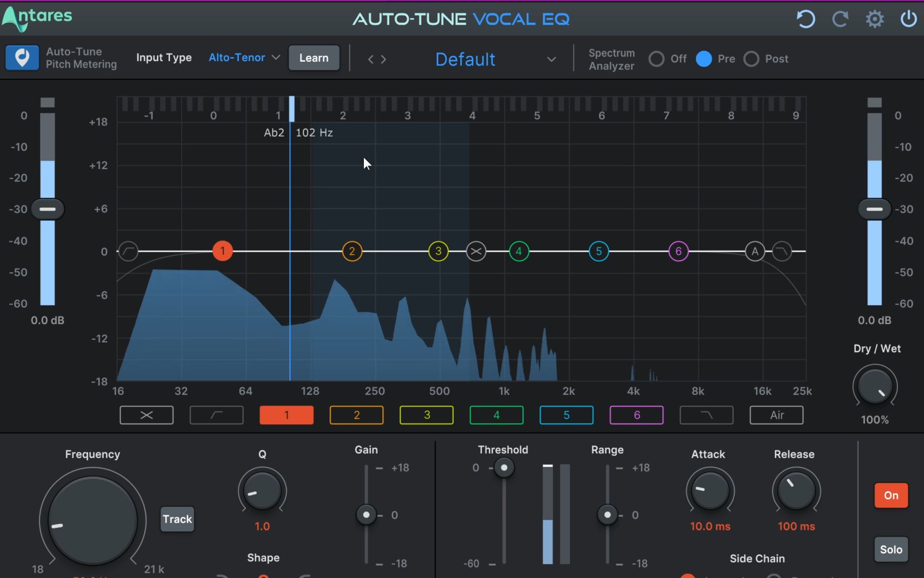Click the Gain slider handle
924x578 pixels.
[x=366, y=514]
